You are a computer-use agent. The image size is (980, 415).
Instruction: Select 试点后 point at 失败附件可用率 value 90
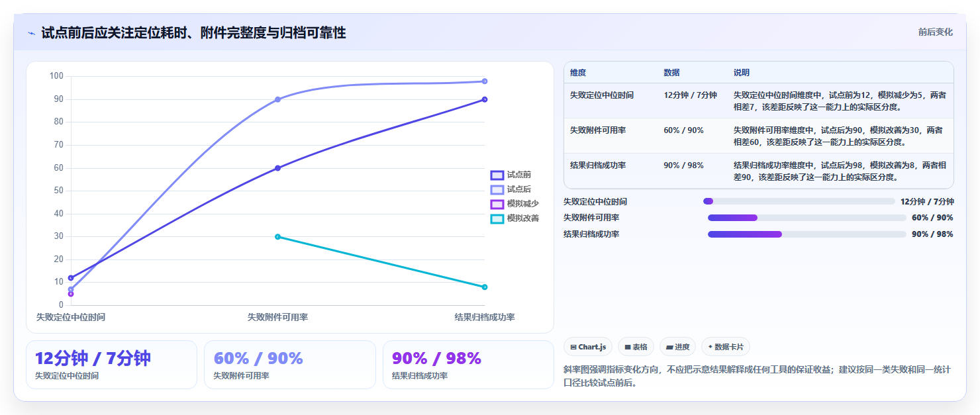click(277, 99)
